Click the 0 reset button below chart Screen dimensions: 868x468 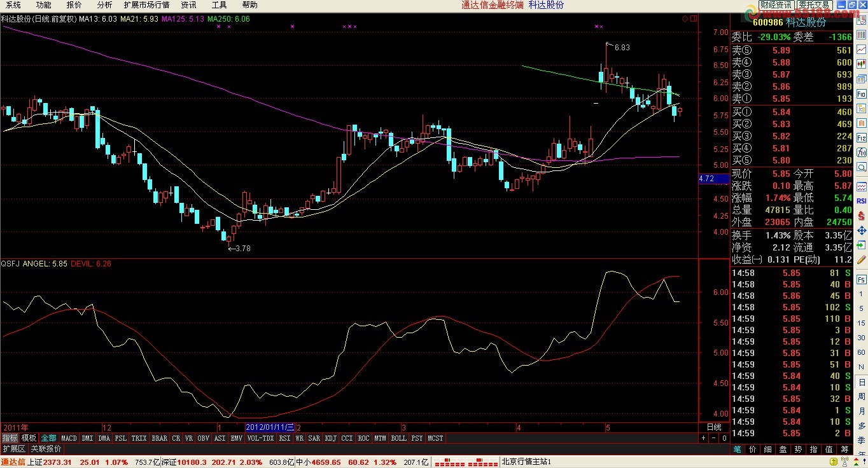tap(724, 438)
